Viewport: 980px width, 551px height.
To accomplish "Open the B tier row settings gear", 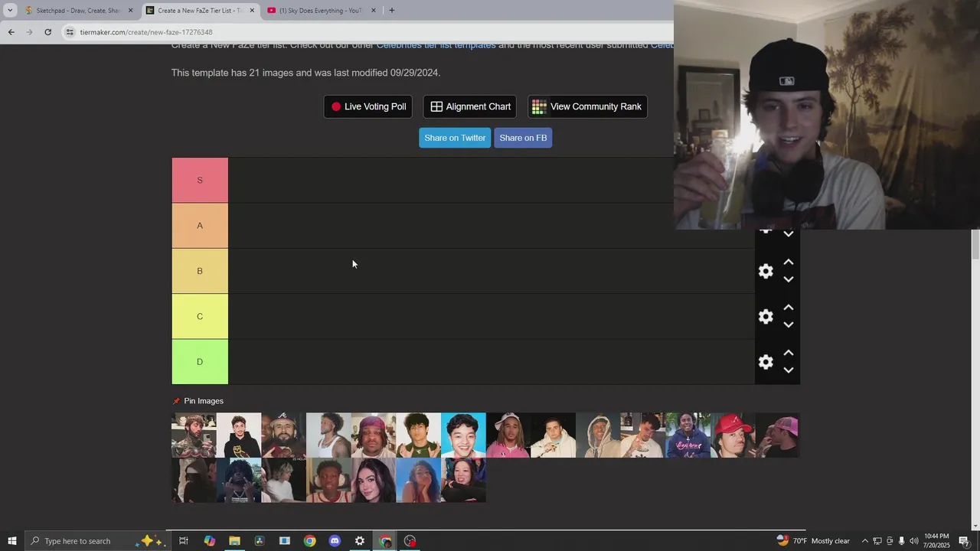I will pyautogui.click(x=766, y=271).
